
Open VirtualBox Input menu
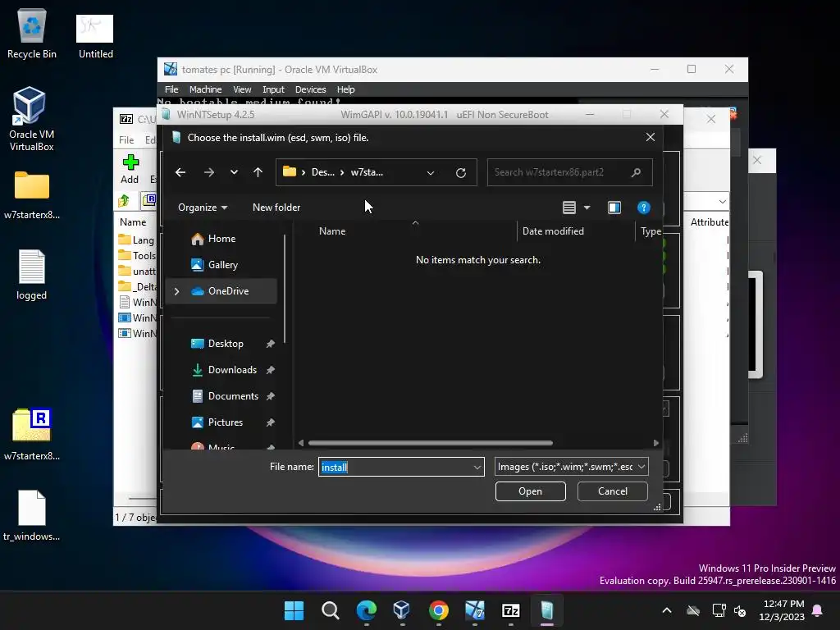273,89
